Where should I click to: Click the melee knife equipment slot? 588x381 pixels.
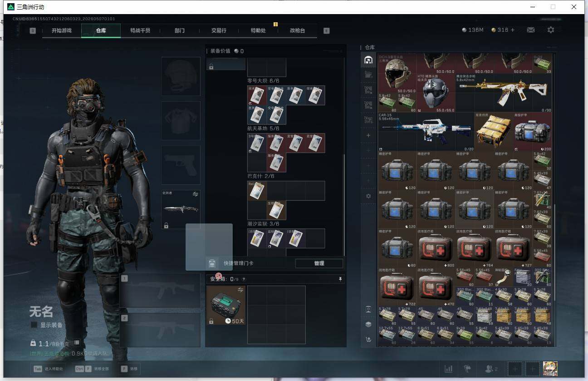(181, 209)
